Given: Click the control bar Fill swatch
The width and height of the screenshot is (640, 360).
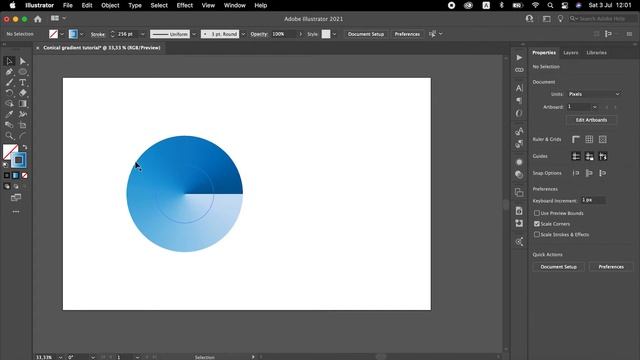Looking at the screenshot, I should click(53, 34).
